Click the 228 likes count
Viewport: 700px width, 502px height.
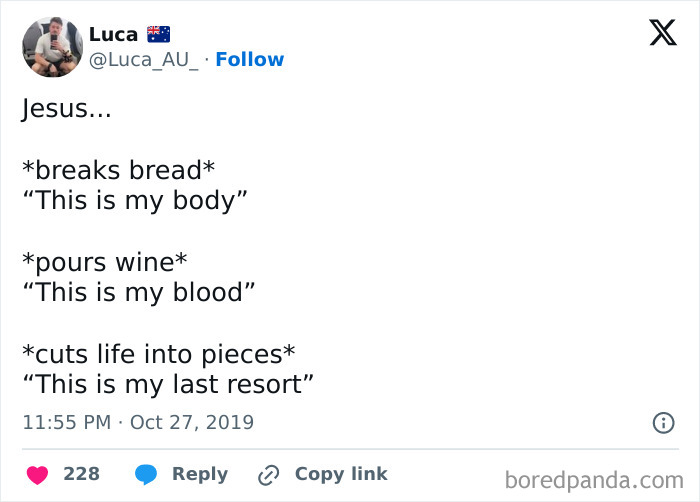pyautogui.click(x=81, y=474)
